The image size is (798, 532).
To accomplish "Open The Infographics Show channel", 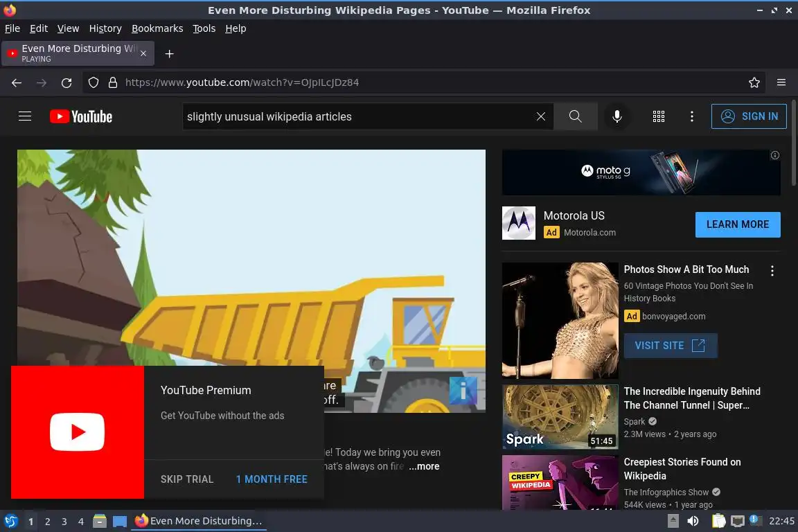I will point(666,493).
